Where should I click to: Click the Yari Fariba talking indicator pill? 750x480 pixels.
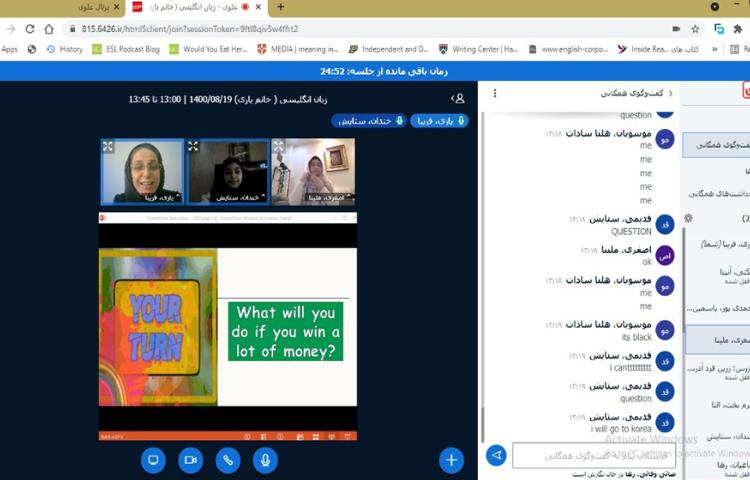[x=439, y=121]
